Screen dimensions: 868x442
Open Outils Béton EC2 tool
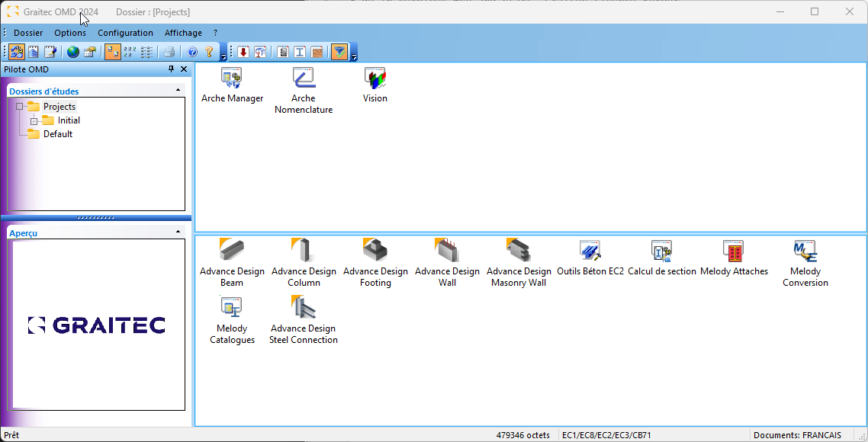590,258
